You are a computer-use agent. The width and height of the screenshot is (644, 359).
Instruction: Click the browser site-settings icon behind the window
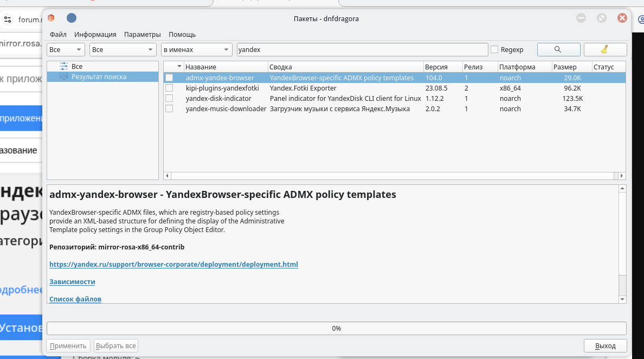(8, 20)
